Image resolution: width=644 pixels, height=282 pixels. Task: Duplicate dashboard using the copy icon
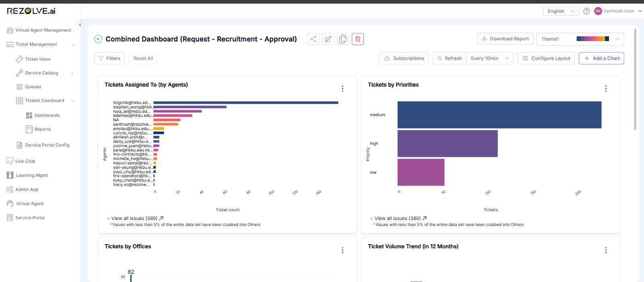pyautogui.click(x=343, y=39)
